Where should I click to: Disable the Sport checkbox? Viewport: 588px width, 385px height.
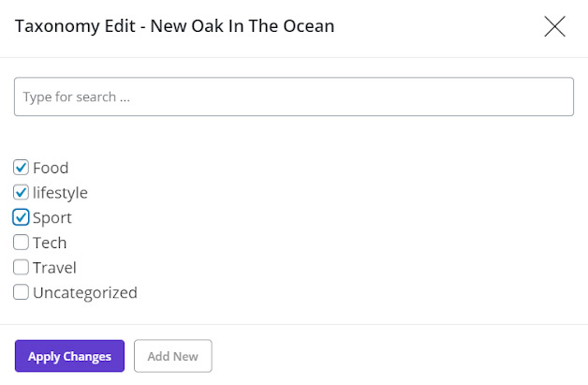click(22, 217)
